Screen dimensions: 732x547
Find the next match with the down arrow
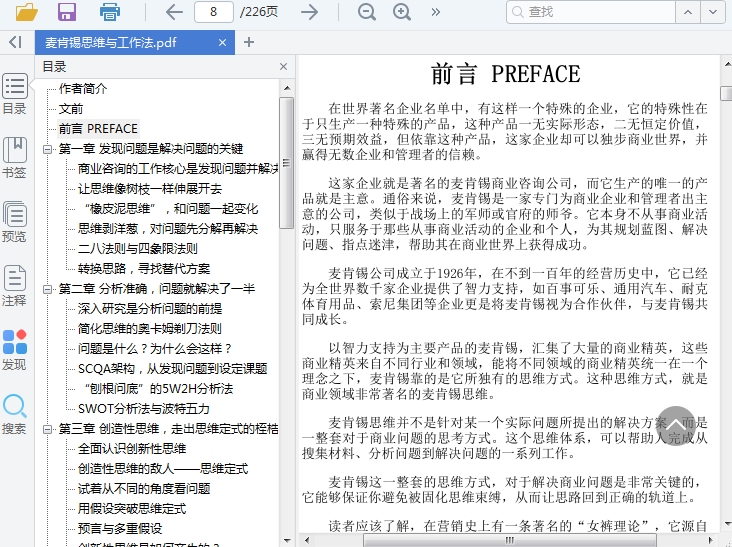tap(713, 12)
